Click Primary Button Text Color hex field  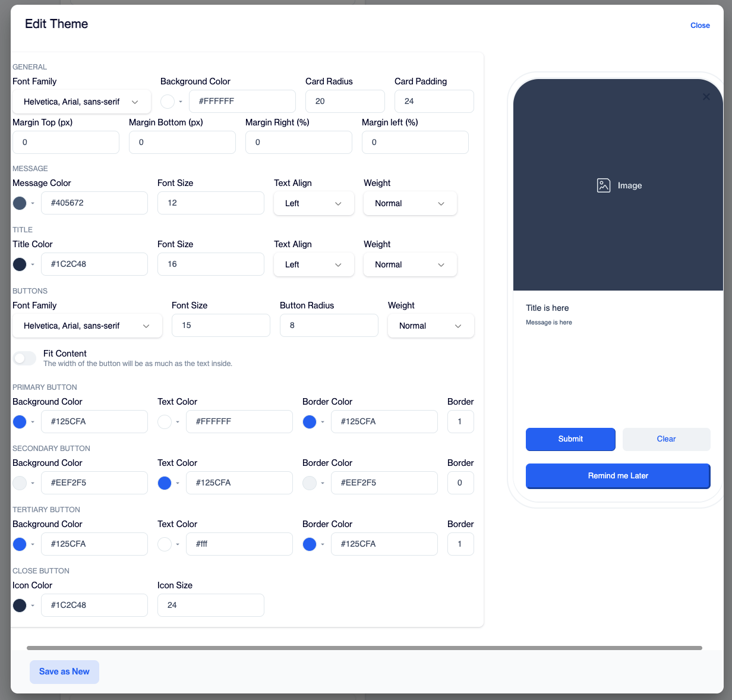[239, 422]
